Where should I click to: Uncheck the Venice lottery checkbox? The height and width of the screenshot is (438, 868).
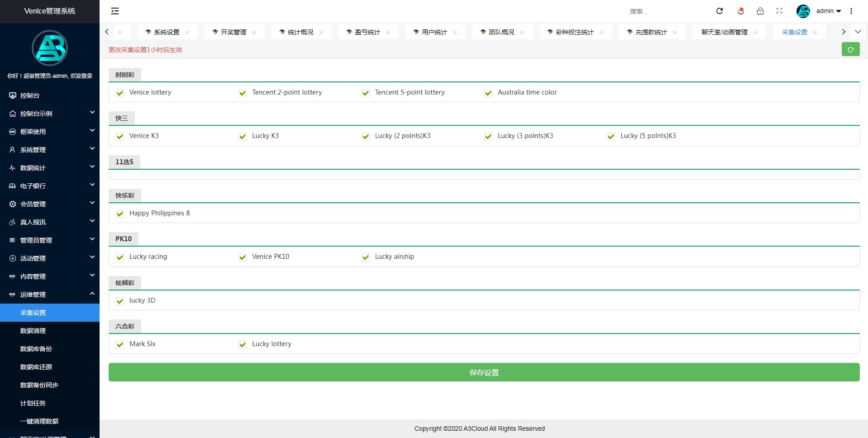[120, 93]
